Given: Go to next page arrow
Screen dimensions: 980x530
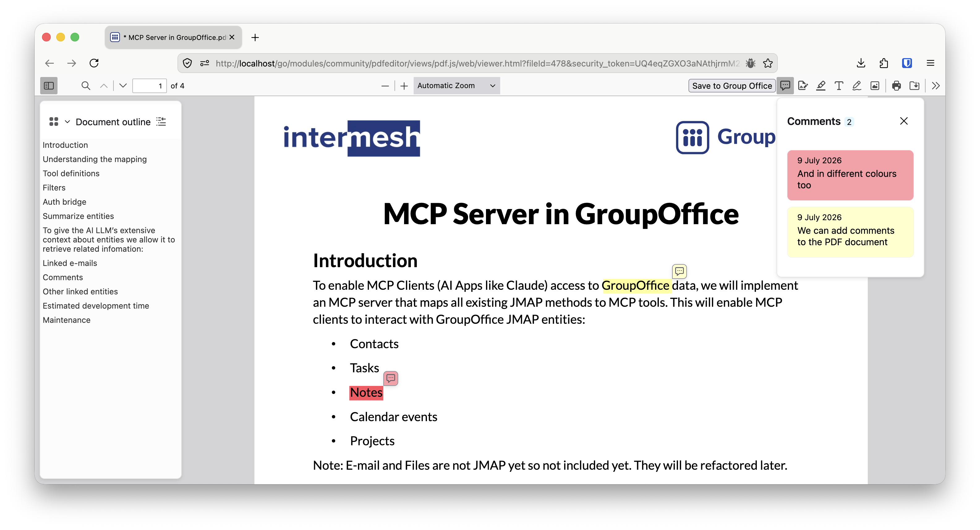Looking at the screenshot, I should pos(122,86).
